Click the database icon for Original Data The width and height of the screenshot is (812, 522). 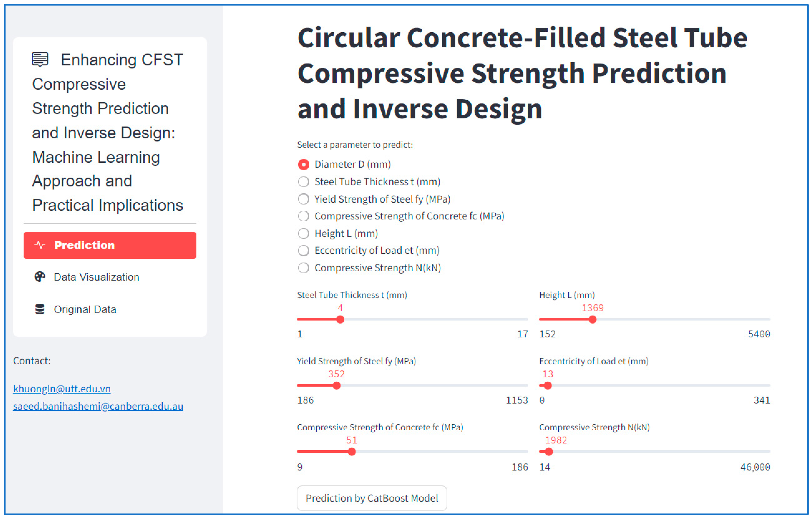(40, 309)
